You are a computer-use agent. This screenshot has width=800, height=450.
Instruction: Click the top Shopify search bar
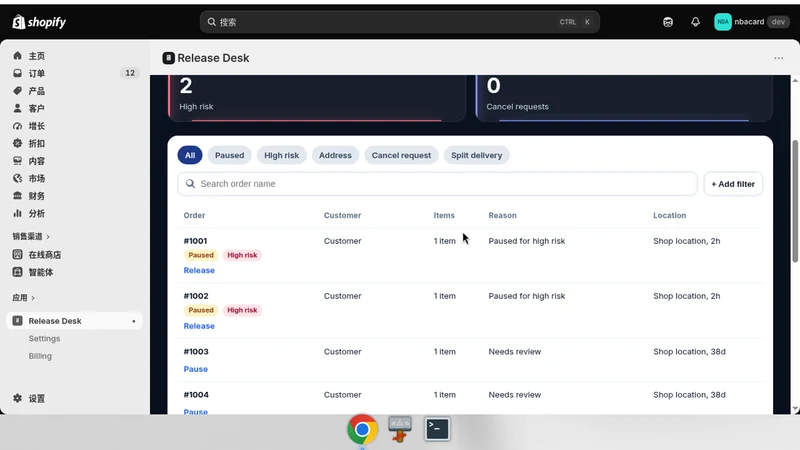(399, 22)
